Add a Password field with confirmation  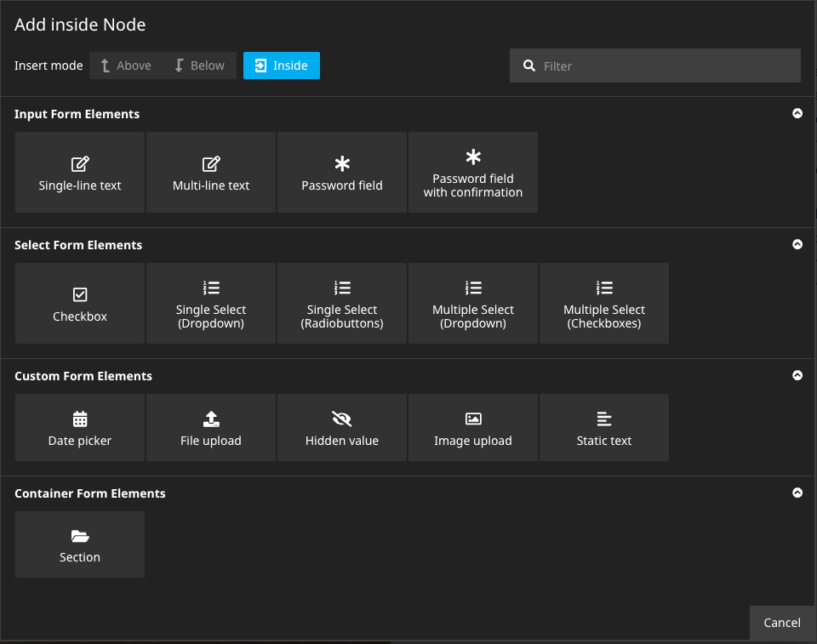coord(472,172)
